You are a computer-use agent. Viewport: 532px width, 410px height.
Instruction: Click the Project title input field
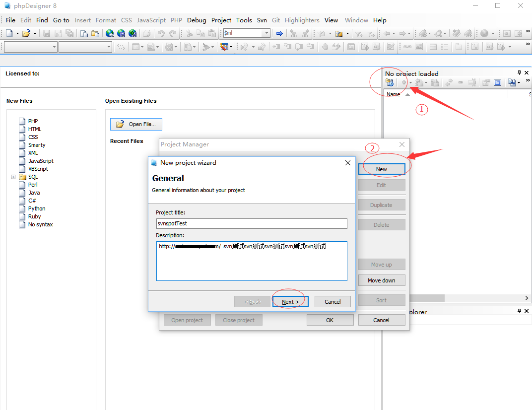click(252, 223)
